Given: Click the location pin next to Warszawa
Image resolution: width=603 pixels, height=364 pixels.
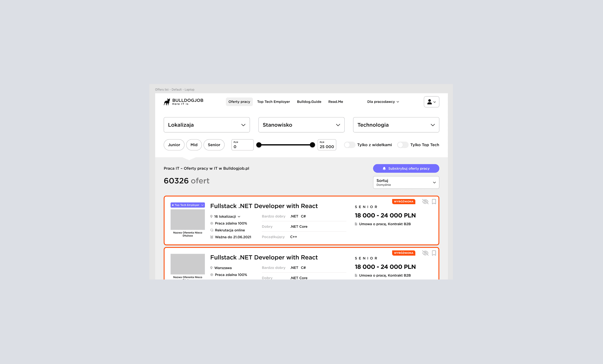Looking at the screenshot, I should coord(211,268).
